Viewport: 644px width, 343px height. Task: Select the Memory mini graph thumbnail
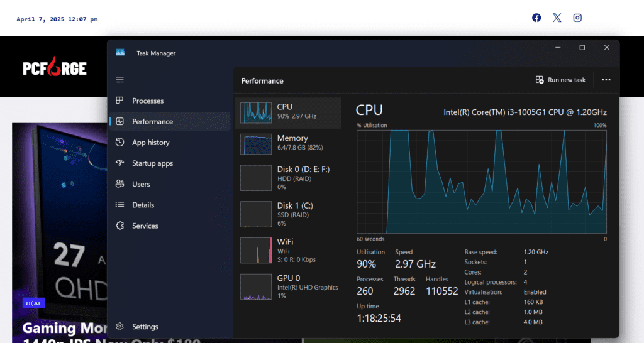click(x=256, y=144)
